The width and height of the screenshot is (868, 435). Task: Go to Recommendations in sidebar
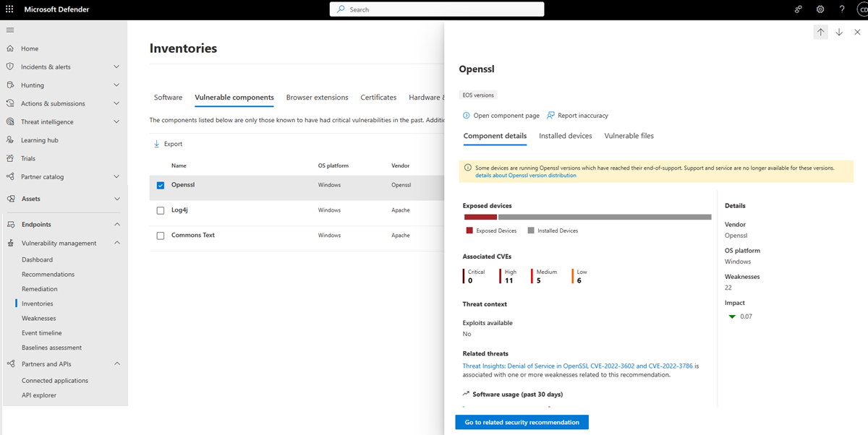pyautogui.click(x=48, y=275)
